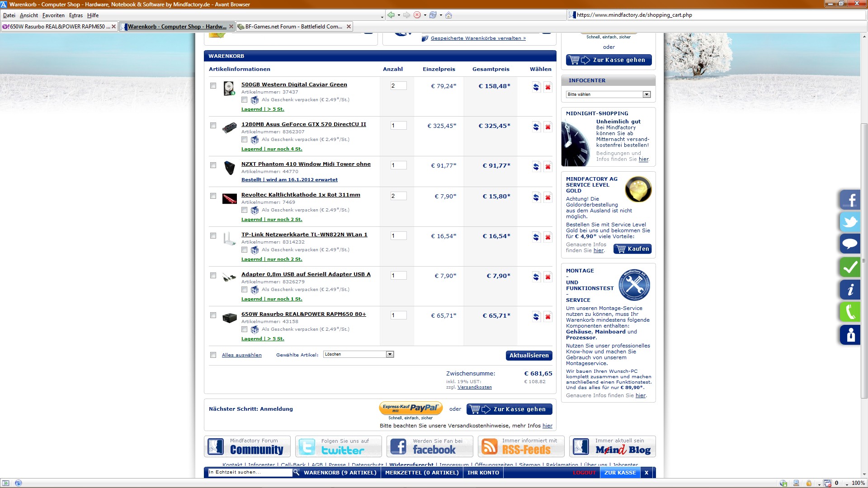Screen dimensions: 868x488
Task: Select checkbox for Asus GeForce GTX 570
Action: [213, 125]
